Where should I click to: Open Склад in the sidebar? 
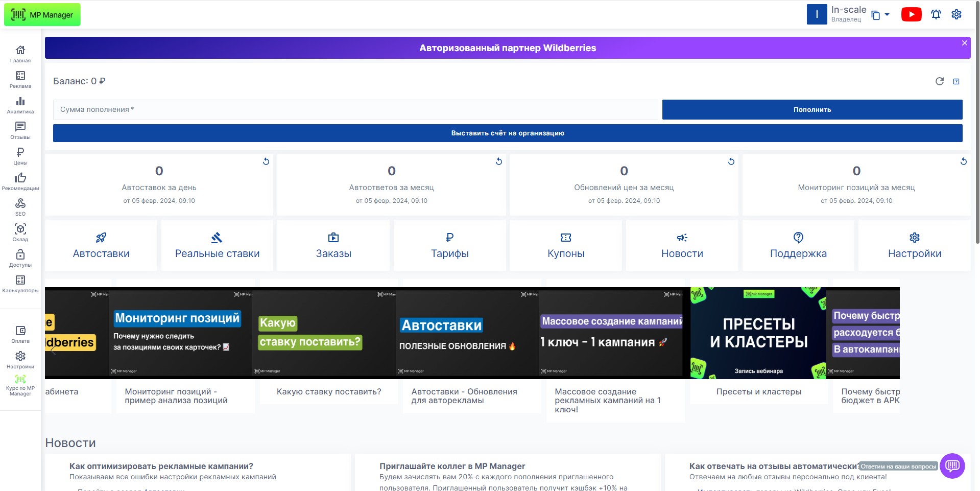pos(20,232)
